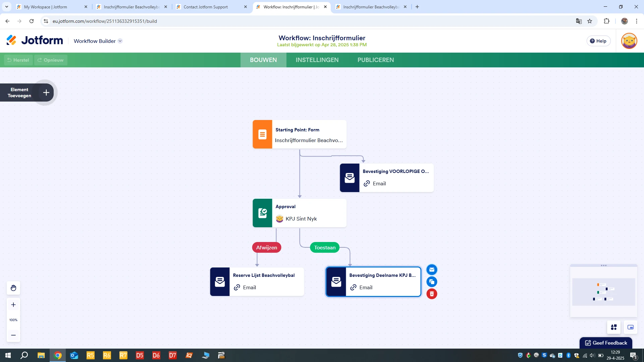Screen dimensions: 644x362
Task: Open the PUBLICEREN tab
Action: (375, 60)
